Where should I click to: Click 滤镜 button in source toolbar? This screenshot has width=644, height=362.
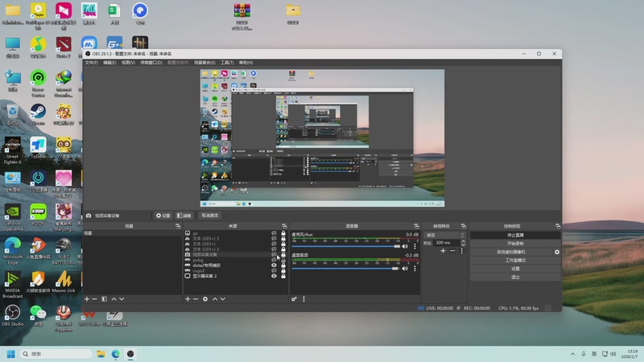click(x=184, y=216)
